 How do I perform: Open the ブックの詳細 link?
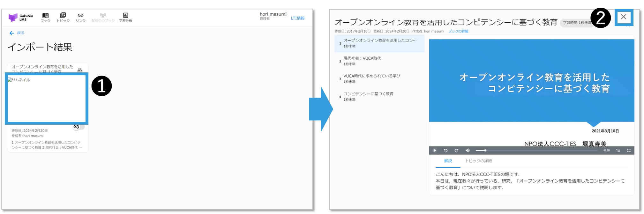458,31
